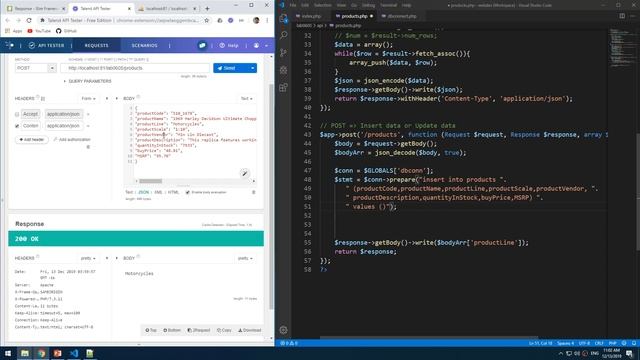Click the request body horizontal scrollbar
This screenshot has width=640, height=360.
coord(151,181)
